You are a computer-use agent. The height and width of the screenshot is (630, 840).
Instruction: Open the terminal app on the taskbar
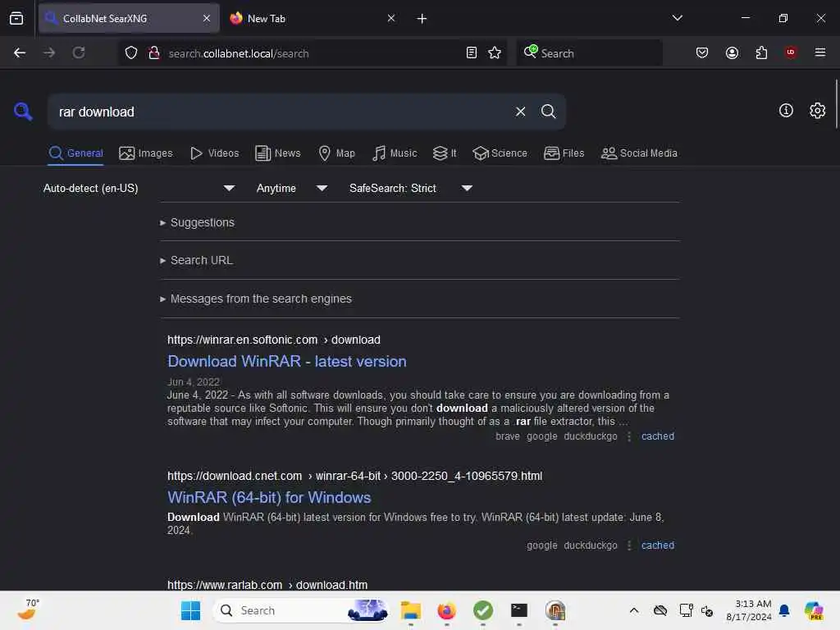tap(518, 610)
